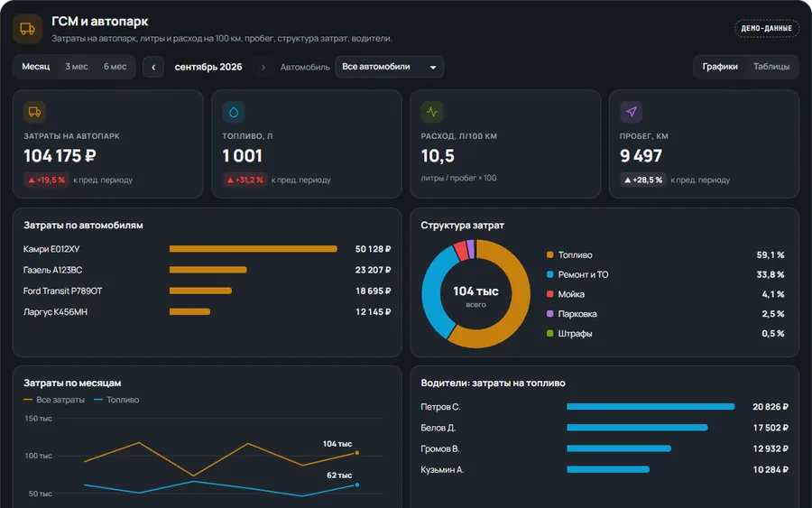Switch to Графики view
The image size is (812, 508).
pyautogui.click(x=720, y=67)
